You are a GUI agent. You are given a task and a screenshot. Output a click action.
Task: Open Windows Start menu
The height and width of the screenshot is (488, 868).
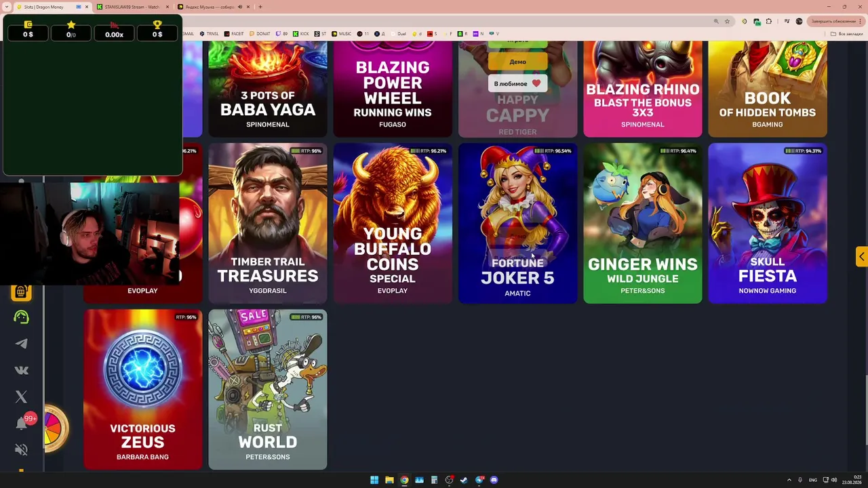coord(374,480)
